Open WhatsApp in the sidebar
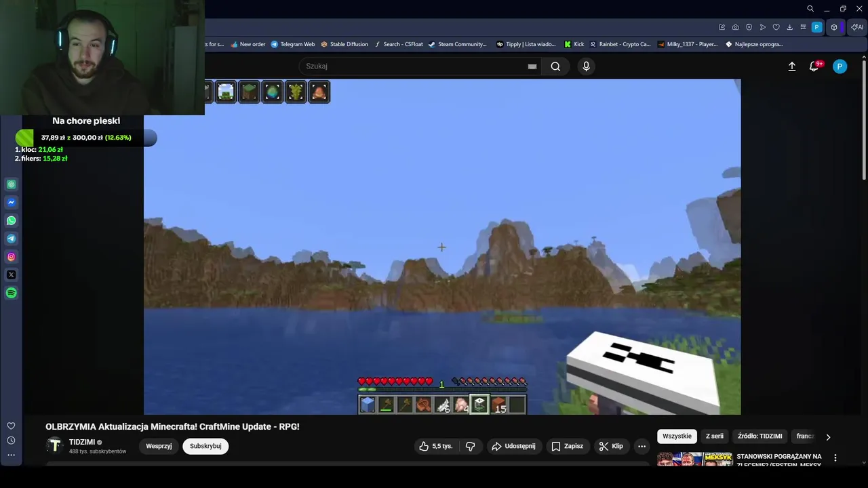The height and width of the screenshot is (488, 868). click(x=12, y=220)
